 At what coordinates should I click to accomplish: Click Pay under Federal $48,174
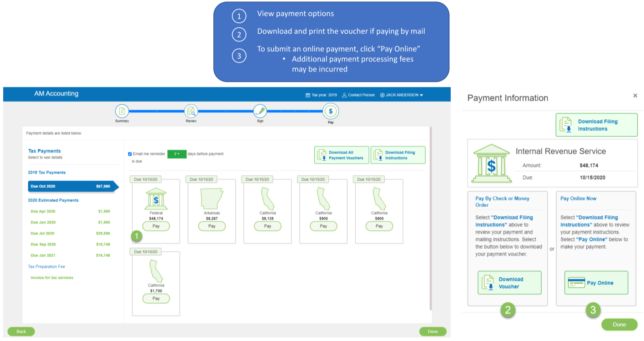156,226
